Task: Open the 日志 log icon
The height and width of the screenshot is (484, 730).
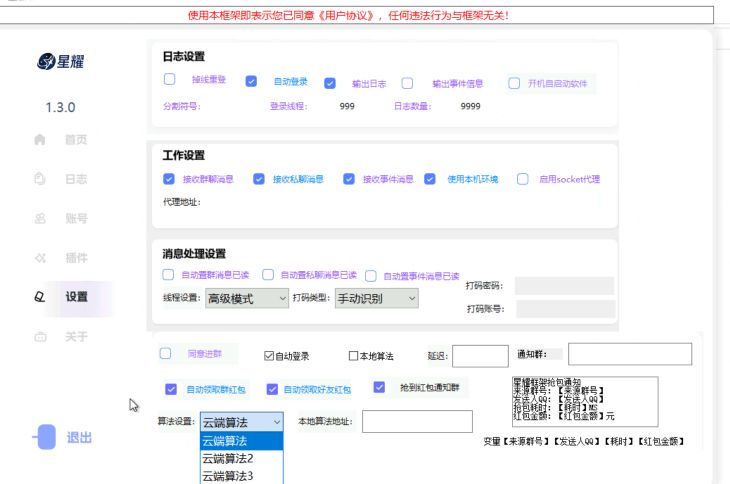Action: point(40,179)
